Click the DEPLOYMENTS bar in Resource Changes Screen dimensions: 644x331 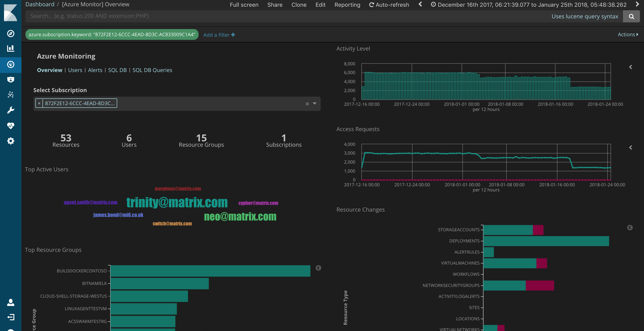tap(546, 241)
